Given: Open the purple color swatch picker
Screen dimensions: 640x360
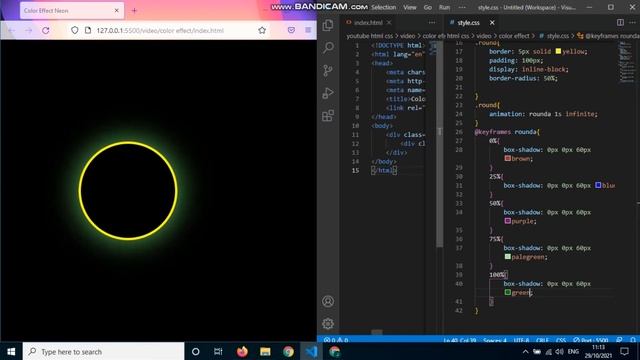Looking at the screenshot, I should pyautogui.click(x=507, y=221).
